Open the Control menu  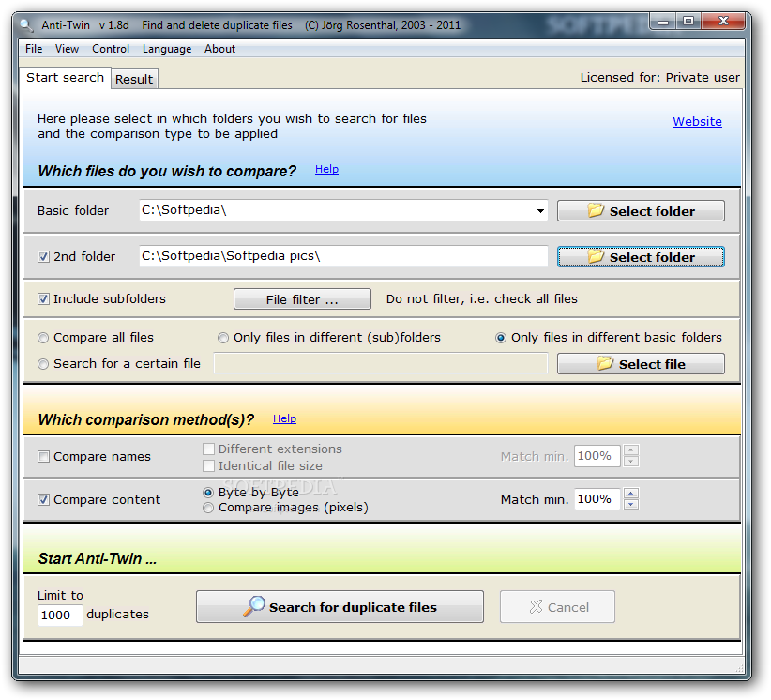coord(111,49)
